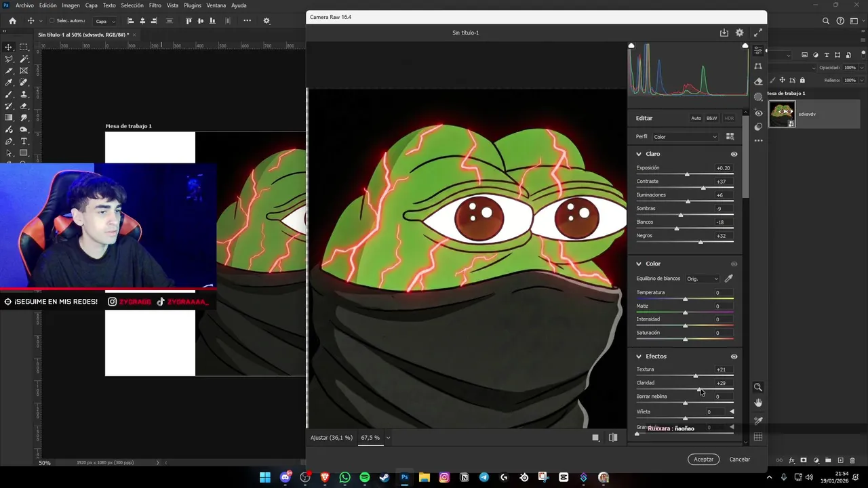Open the Masking tool in Camera Raw

point(758,97)
